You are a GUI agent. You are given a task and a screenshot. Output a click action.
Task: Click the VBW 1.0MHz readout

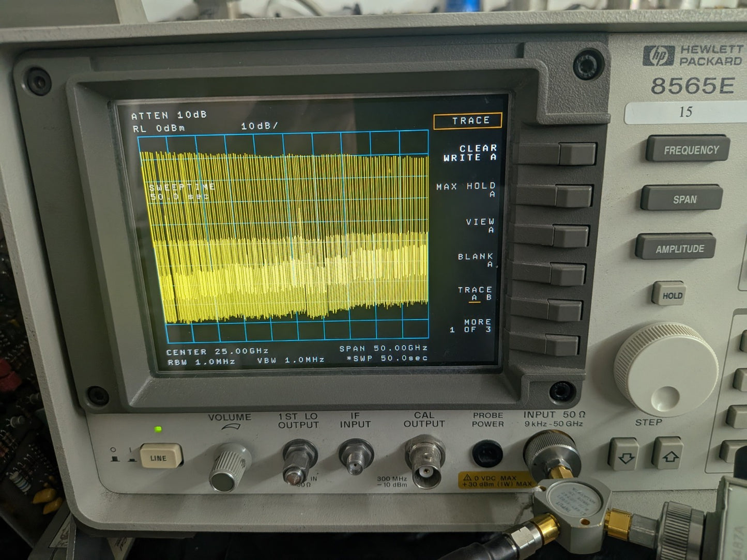point(291,360)
